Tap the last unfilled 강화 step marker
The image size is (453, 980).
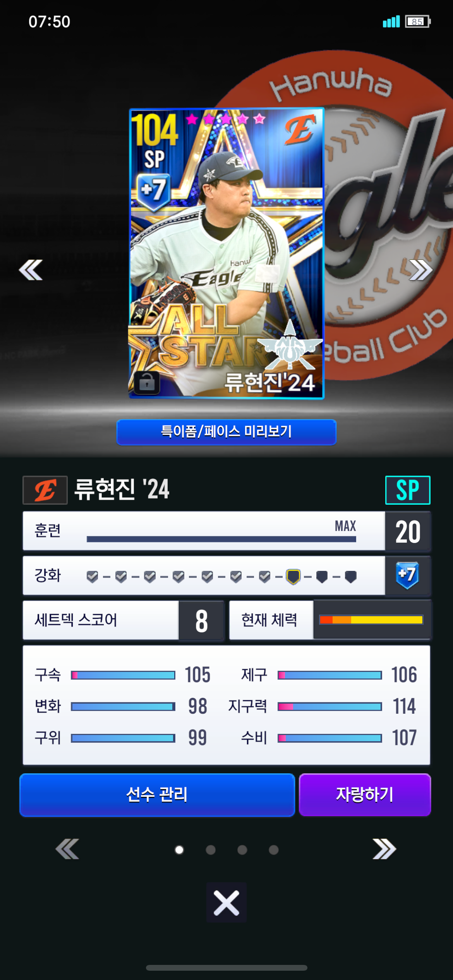coord(350,577)
